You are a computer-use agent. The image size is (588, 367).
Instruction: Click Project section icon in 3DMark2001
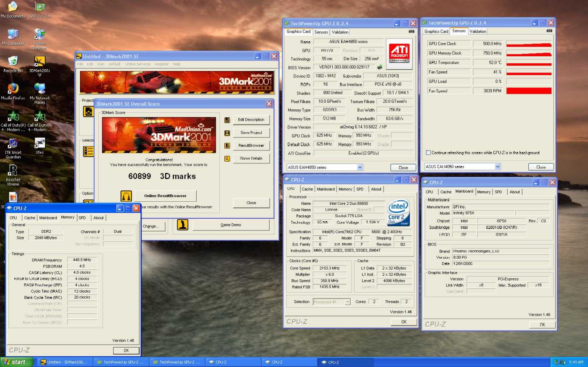(88, 111)
